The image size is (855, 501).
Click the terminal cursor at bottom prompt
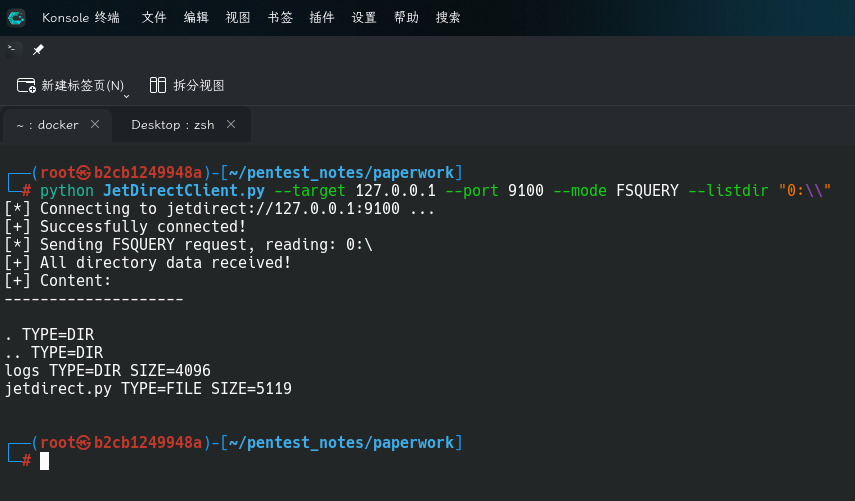point(44,461)
